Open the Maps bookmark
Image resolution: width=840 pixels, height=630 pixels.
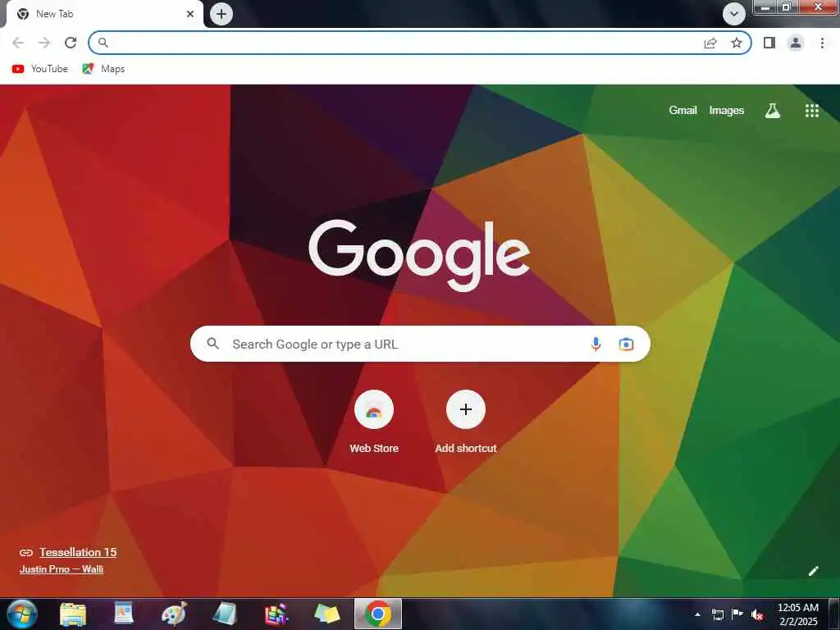click(x=103, y=69)
